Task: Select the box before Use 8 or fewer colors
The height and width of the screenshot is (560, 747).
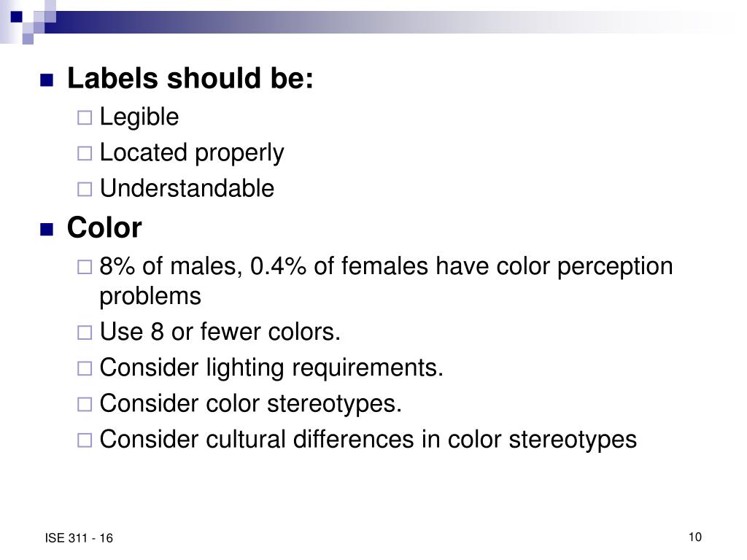Action: [x=85, y=332]
